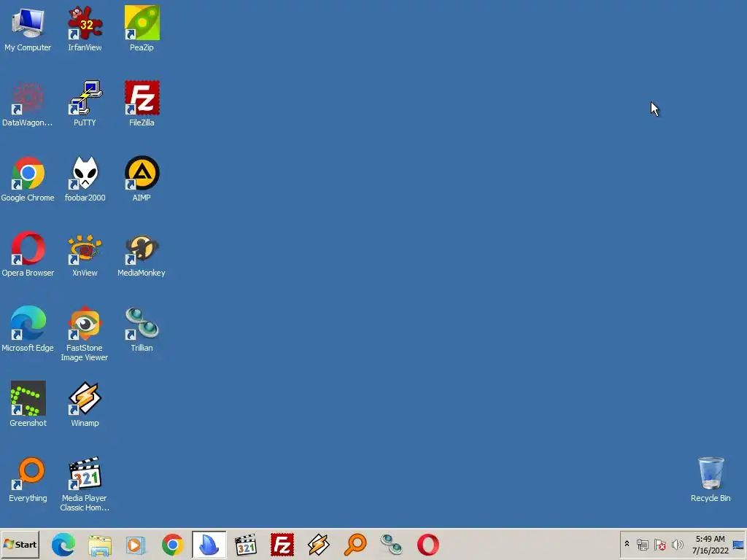
Task: Select the MediaMonkey desktop shortcut
Action: (x=142, y=254)
